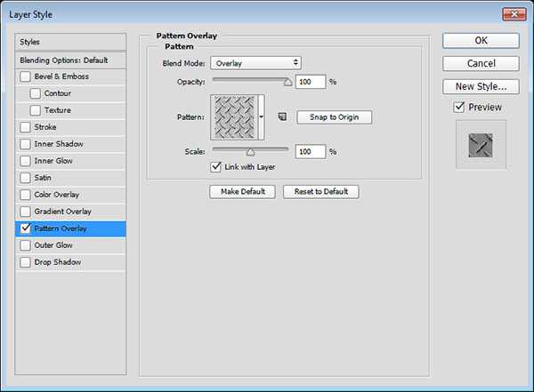
Task: Disable the Pattern Overlay checkbox
Action: (25, 228)
